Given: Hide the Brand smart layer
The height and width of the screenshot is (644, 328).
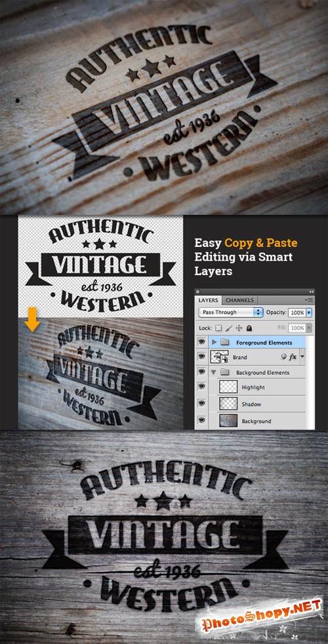Looking at the screenshot, I should pos(201,356).
